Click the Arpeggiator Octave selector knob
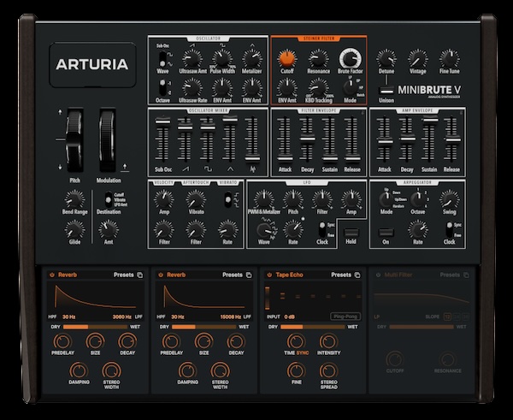513x420 pixels. [x=417, y=199]
